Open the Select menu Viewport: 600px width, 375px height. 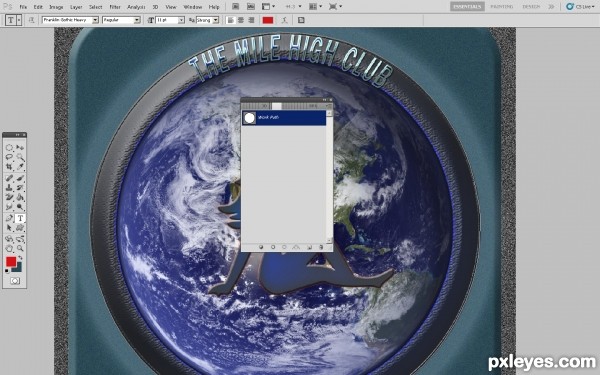pyautogui.click(x=96, y=7)
